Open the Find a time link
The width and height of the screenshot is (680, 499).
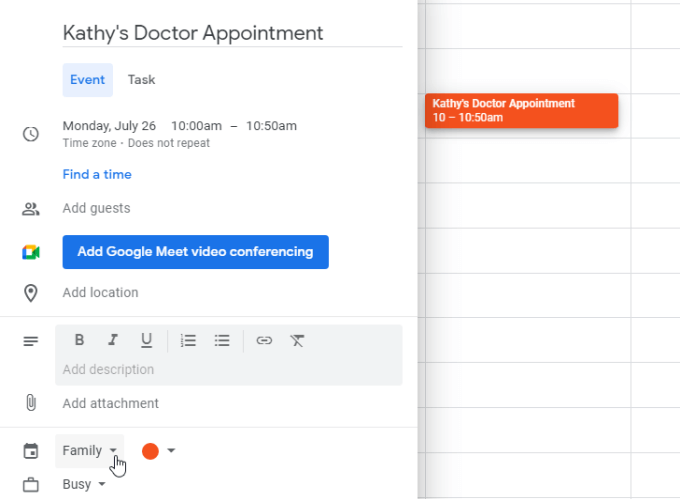pos(97,174)
